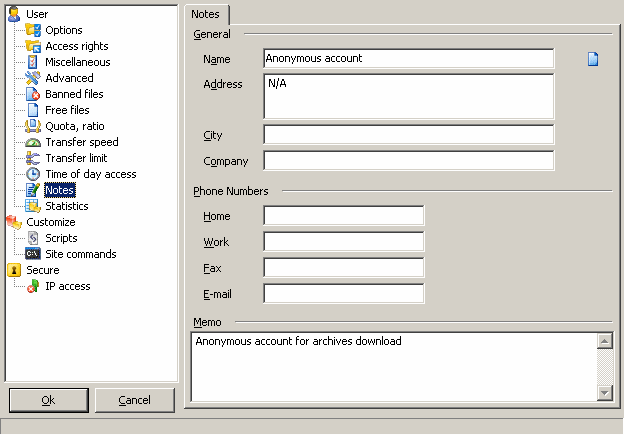This screenshot has height=435, width=624.
Task: Click into the City field
Action: pyautogui.click(x=408, y=135)
